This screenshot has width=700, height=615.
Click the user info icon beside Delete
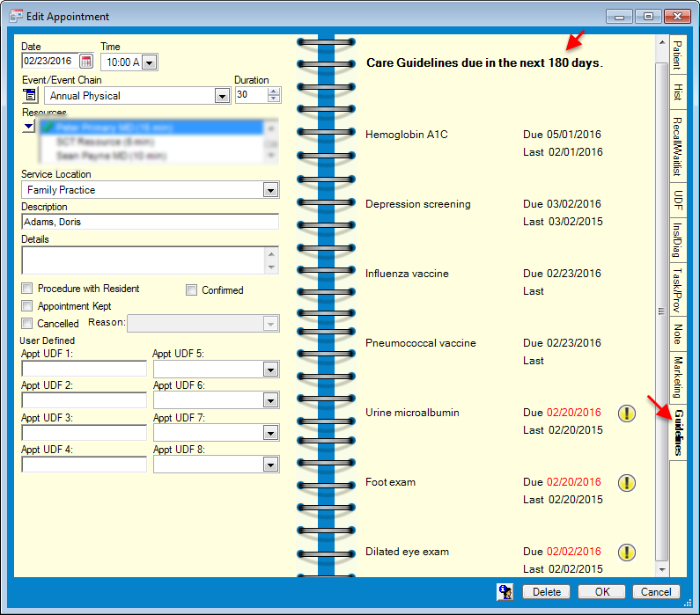505,592
